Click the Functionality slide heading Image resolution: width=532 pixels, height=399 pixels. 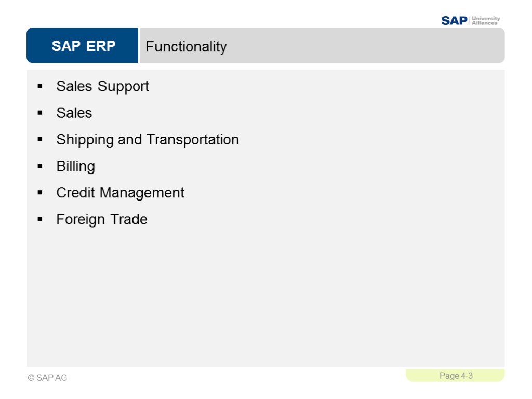point(186,47)
